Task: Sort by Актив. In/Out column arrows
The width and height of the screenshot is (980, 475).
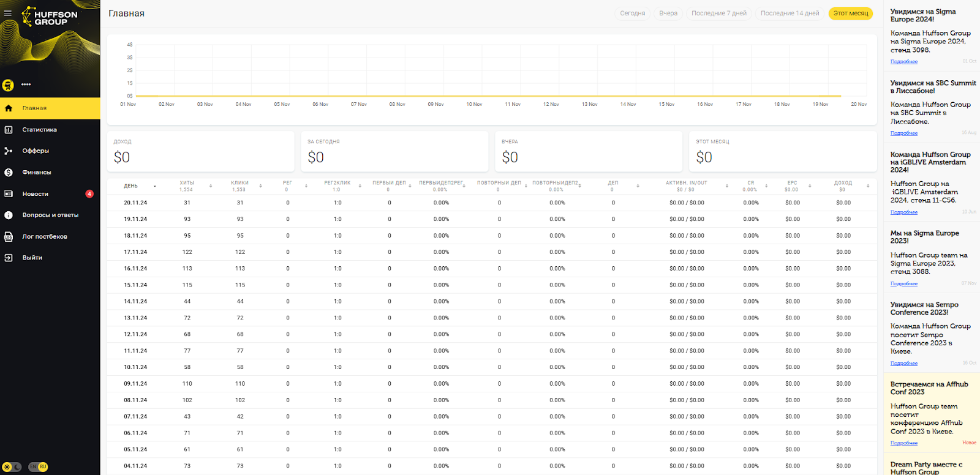Action: (727, 186)
